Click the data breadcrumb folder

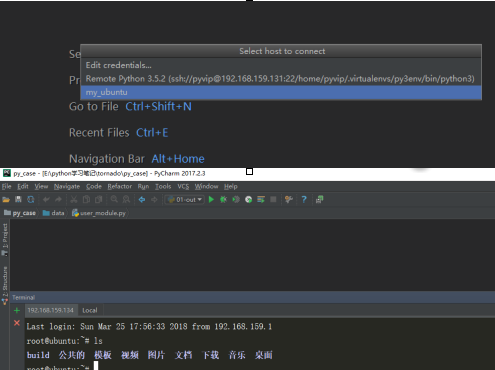[x=53, y=213]
